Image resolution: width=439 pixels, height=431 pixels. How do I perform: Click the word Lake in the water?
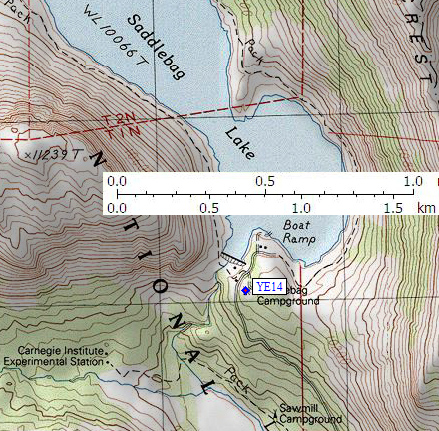240,144
